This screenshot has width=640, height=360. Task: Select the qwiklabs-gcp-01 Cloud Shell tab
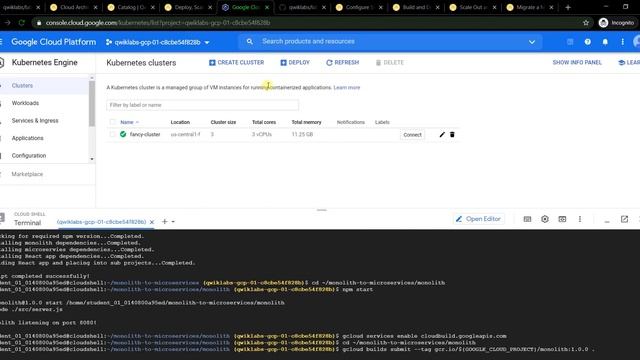point(102,222)
